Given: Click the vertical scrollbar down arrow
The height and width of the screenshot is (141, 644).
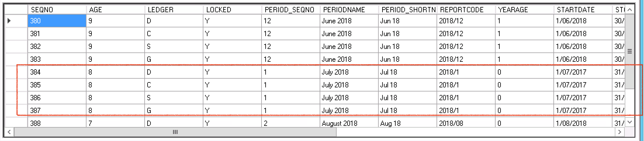Looking at the screenshot, I should point(630,122).
